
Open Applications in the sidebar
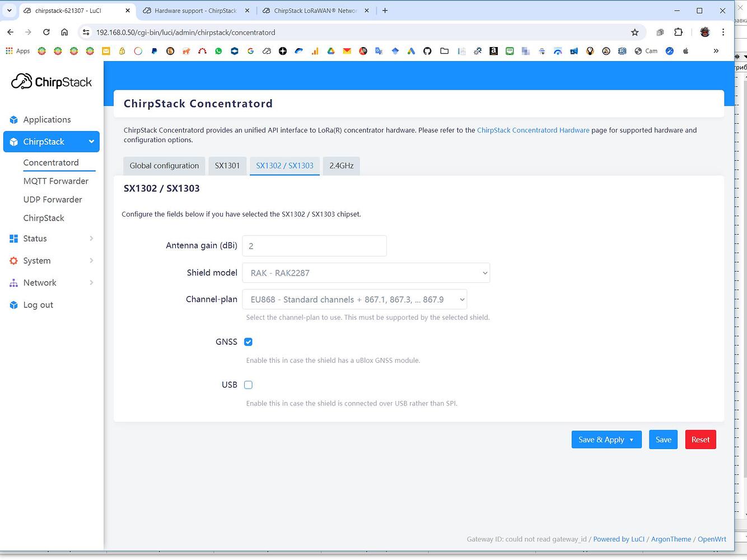47,120
